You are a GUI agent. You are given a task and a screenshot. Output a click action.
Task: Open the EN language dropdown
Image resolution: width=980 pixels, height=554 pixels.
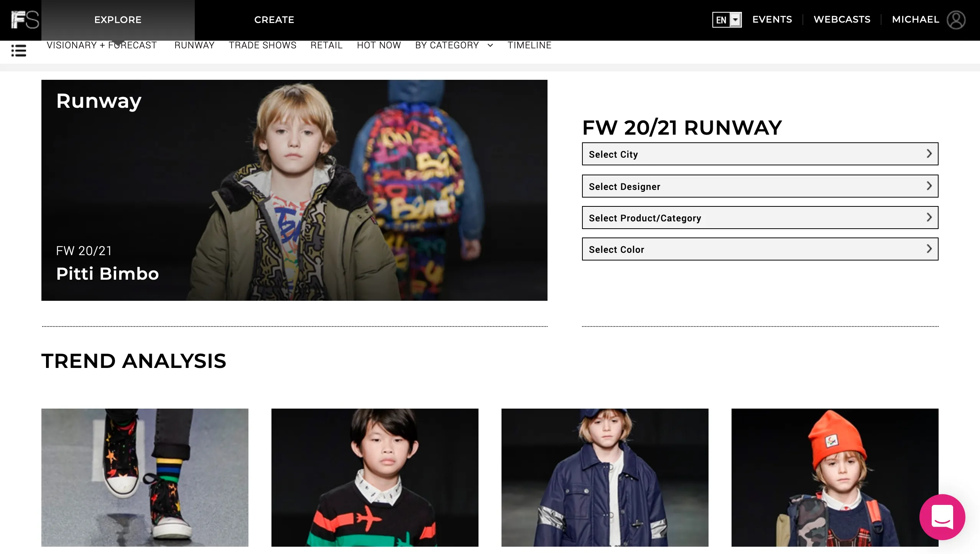727,20
